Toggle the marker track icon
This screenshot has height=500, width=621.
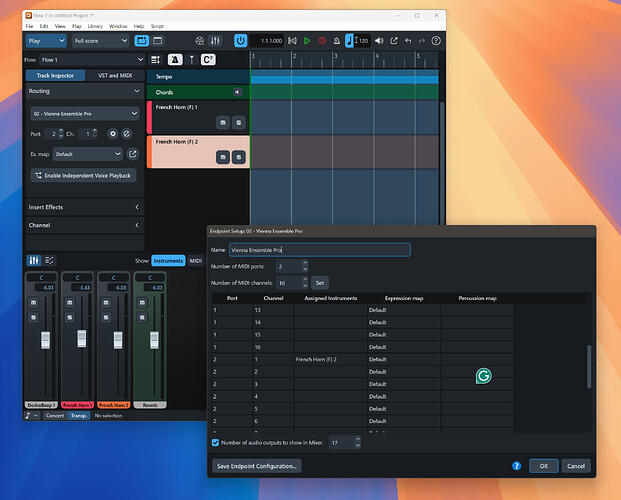192,60
